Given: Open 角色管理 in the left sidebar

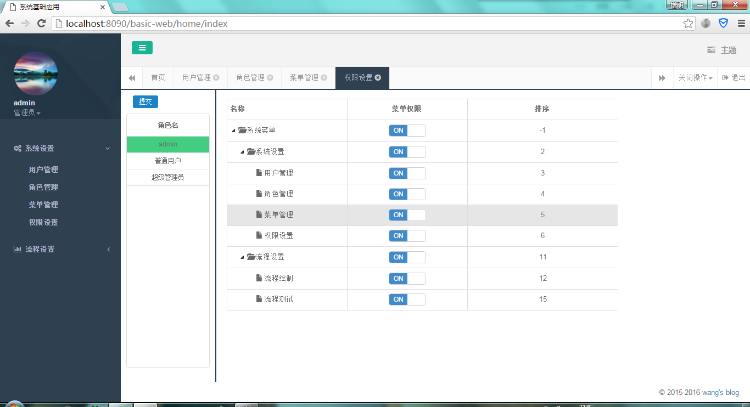Looking at the screenshot, I should pyautogui.click(x=43, y=187).
